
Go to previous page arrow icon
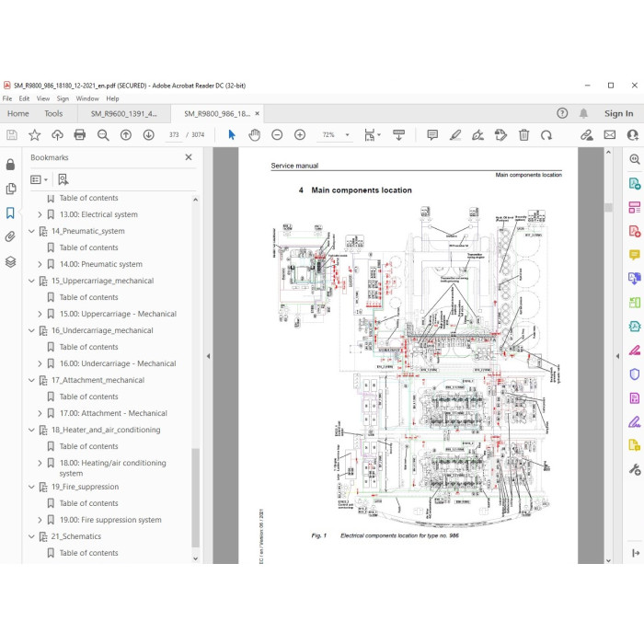(x=126, y=134)
